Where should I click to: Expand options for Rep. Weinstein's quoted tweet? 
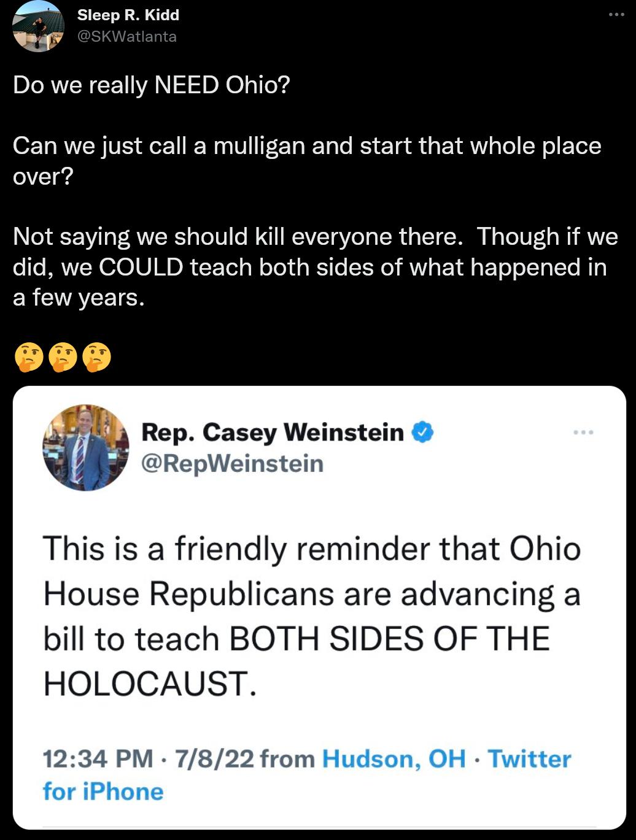(x=583, y=431)
